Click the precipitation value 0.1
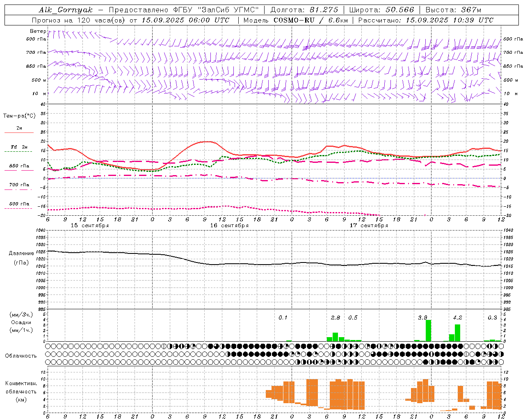Screen dimensions: 525x420 (283, 318)
